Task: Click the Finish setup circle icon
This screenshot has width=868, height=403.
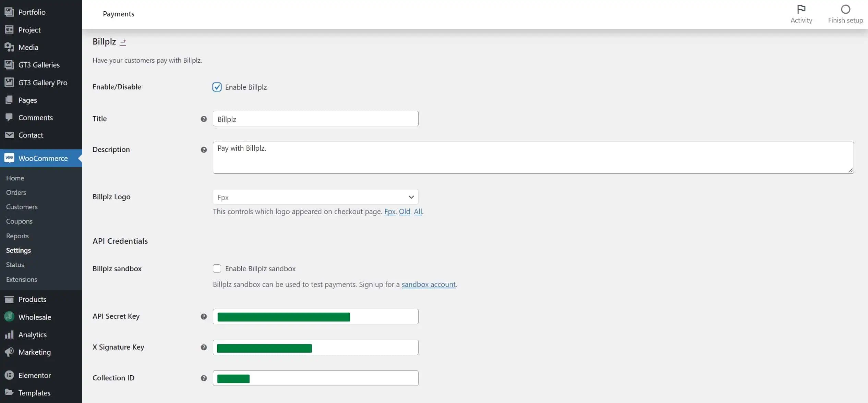Action: click(845, 9)
